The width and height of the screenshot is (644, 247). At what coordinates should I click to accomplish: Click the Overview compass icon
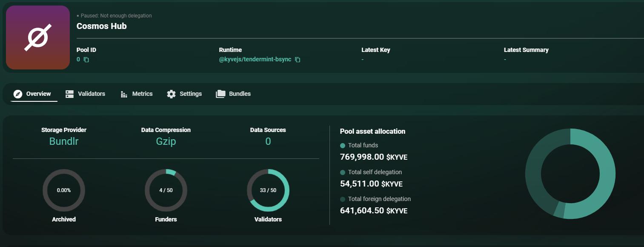(x=17, y=94)
